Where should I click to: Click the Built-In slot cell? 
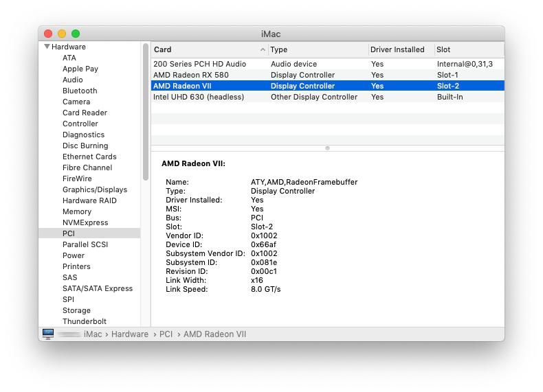[x=450, y=97]
